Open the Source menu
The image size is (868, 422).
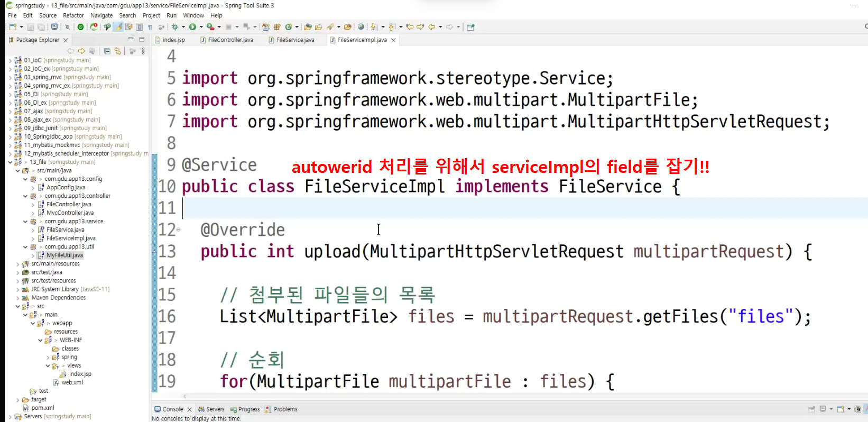48,15
